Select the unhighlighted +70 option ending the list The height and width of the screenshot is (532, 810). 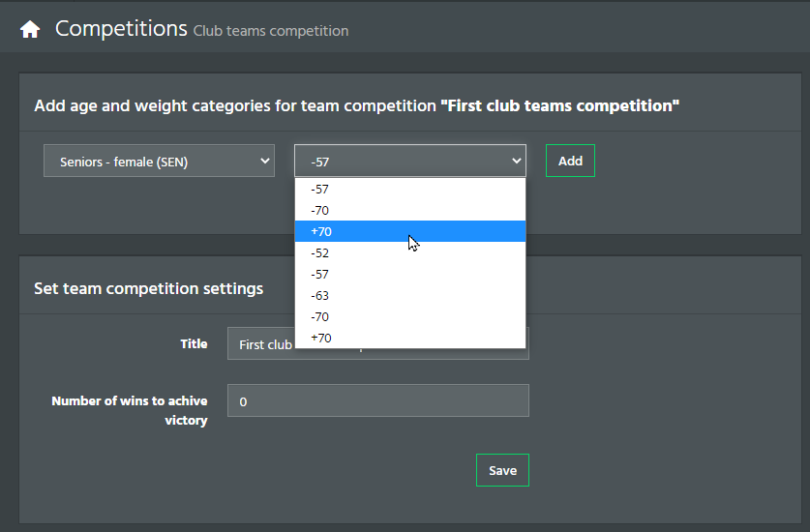click(410, 338)
